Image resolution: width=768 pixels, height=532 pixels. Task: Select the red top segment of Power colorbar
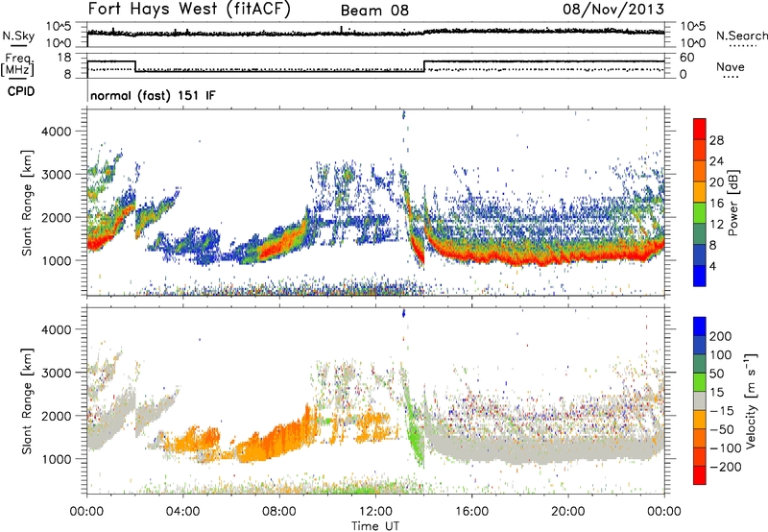coord(700,129)
